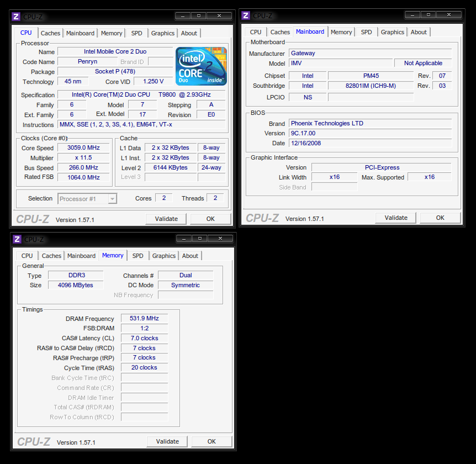This screenshot has height=464, width=476.
Task: Open Mainboard tab in CPU window
Action: click(x=80, y=33)
